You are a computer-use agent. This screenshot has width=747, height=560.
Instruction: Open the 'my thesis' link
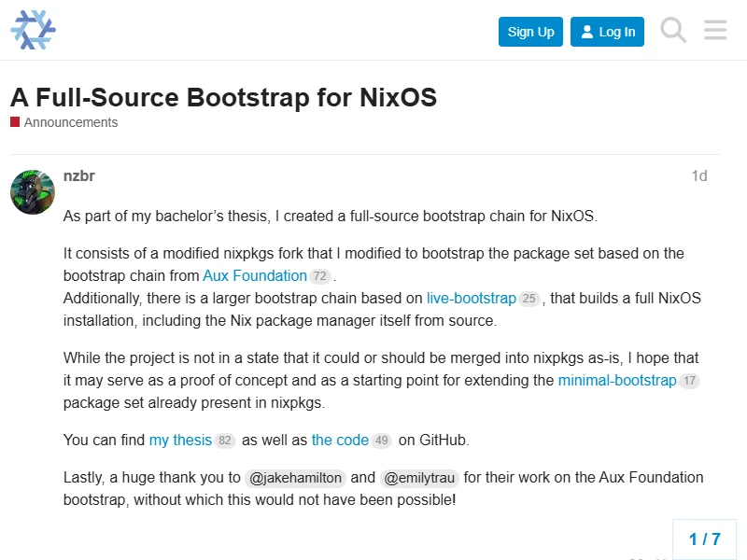pos(180,440)
